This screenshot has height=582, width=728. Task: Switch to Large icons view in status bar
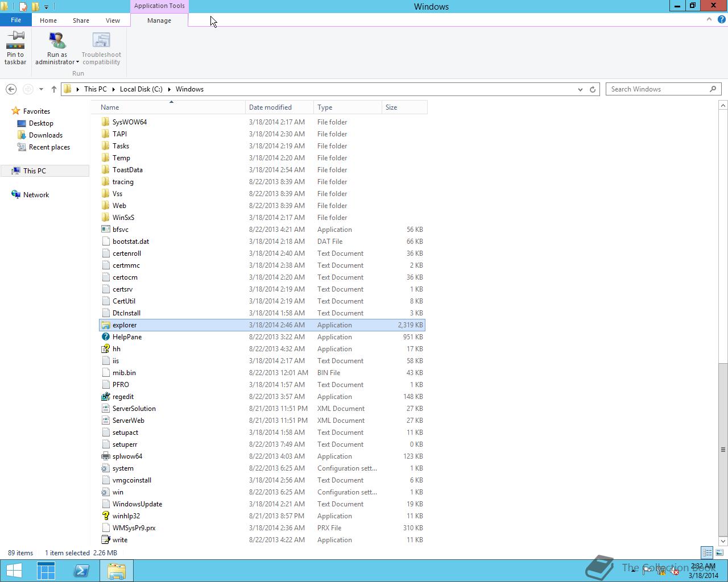[x=719, y=552]
